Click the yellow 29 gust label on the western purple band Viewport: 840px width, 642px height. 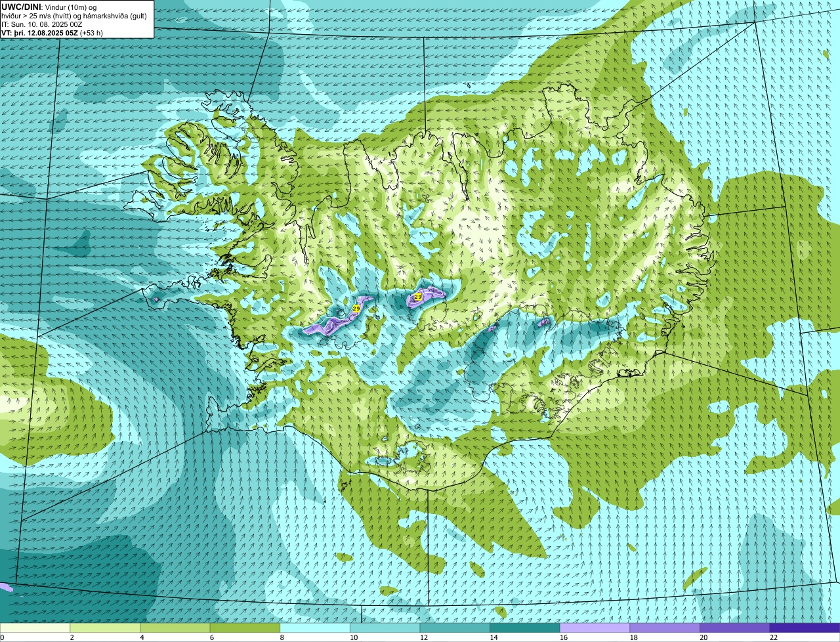[356, 308]
